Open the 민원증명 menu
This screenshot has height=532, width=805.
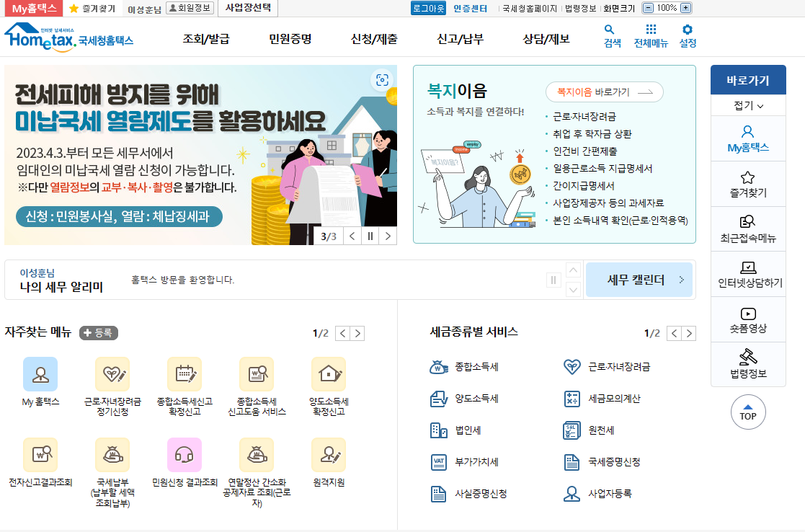tap(290, 39)
